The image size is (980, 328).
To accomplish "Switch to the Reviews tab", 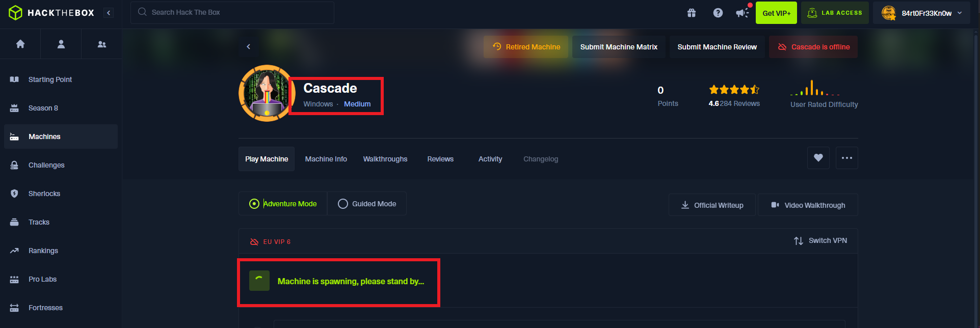I will pyautogui.click(x=440, y=159).
